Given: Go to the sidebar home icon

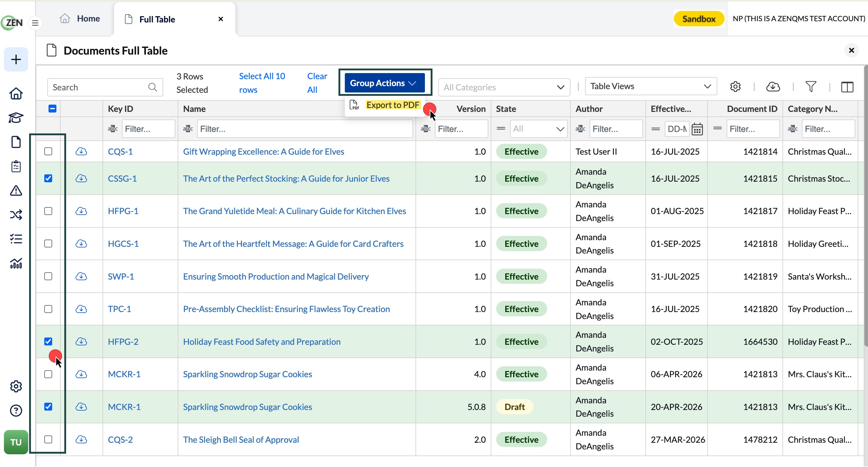Looking at the screenshot, I should pyautogui.click(x=16, y=93).
